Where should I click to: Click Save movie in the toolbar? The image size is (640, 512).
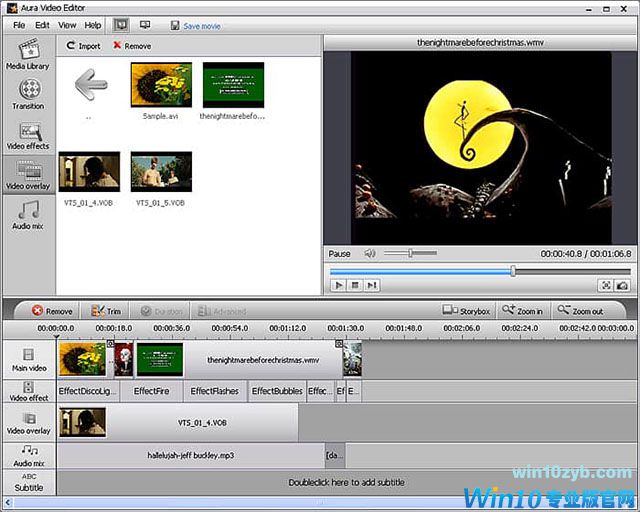[196, 26]
